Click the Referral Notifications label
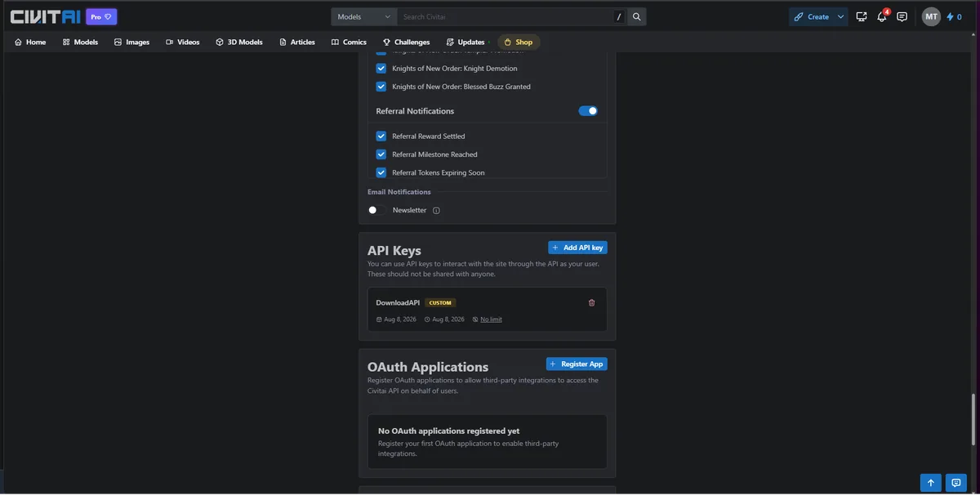The height and width of the screenshot is (500, 980). pos(415,111)
